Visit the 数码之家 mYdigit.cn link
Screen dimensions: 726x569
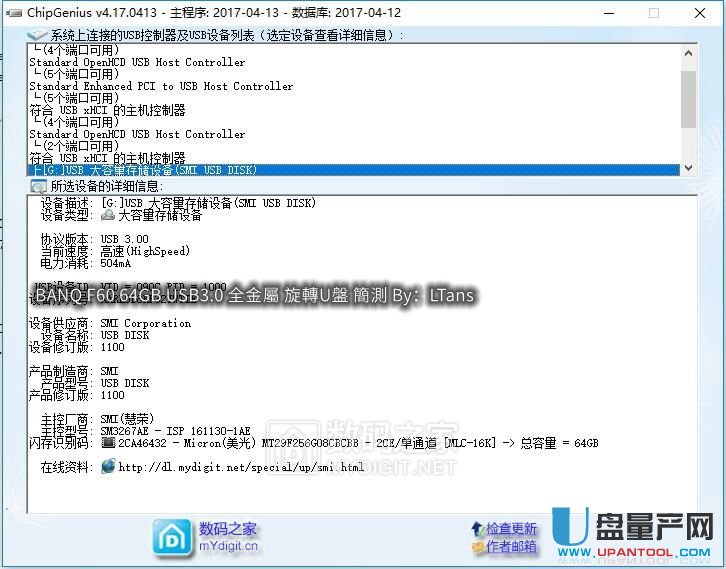click(228, 537)
